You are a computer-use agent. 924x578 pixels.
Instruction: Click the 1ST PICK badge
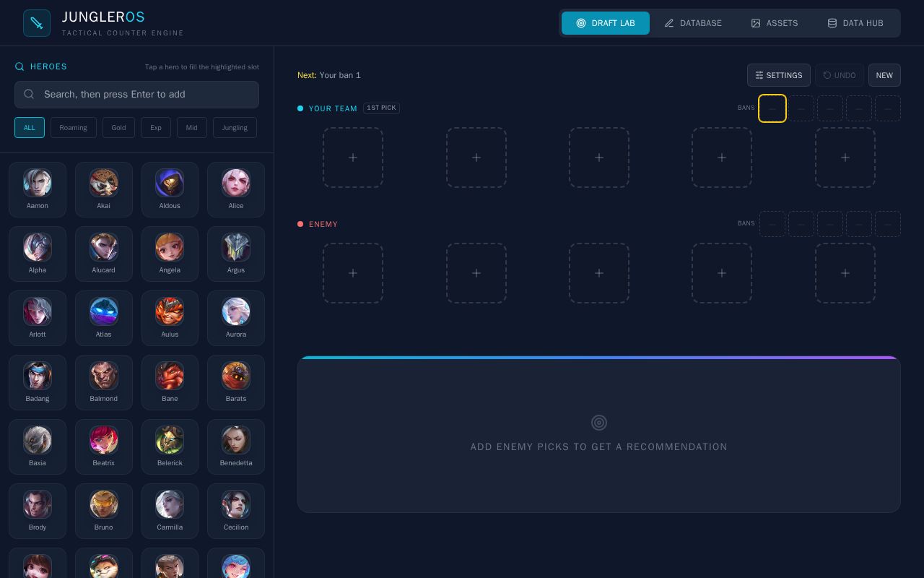point(381,108)
